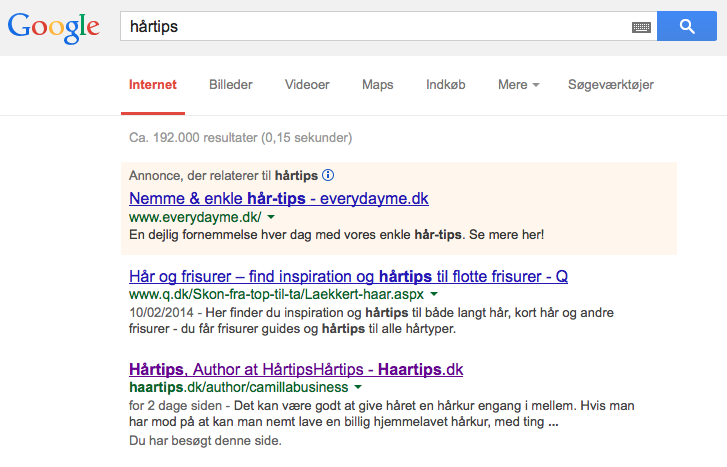
Task: Open the Videoer tab
Action: 307,85
